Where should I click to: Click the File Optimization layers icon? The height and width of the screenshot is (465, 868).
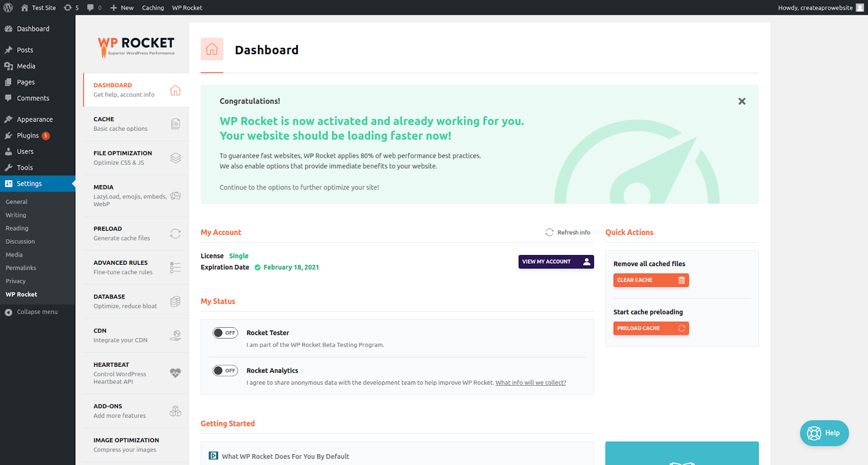pyautogui.click(x=175, y=158)
